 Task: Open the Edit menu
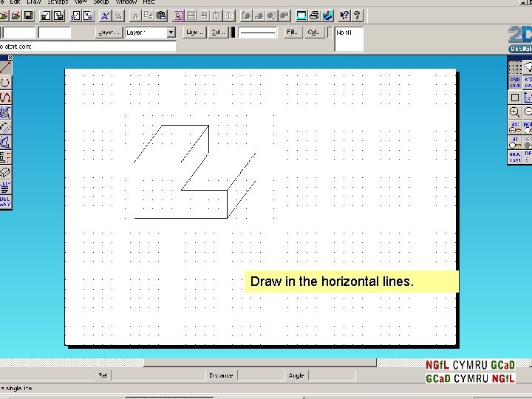16,1
